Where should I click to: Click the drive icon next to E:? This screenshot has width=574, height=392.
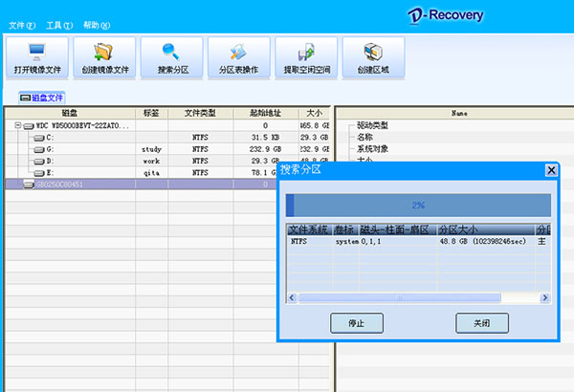click(39, 173)
